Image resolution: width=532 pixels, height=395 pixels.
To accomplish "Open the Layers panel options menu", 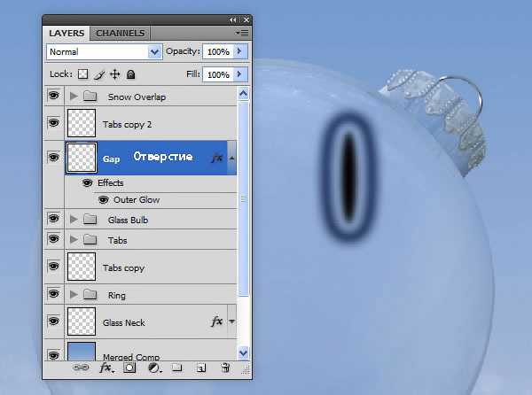I will (242, 33).
